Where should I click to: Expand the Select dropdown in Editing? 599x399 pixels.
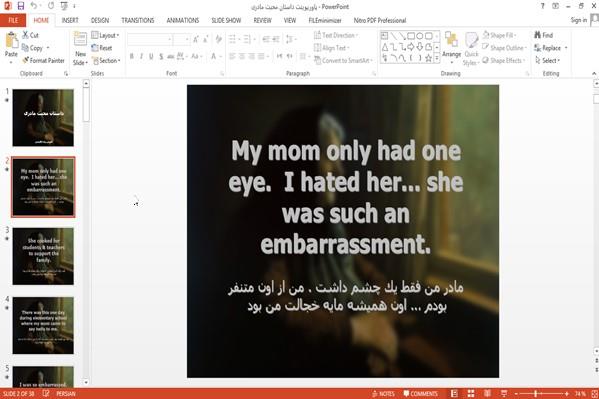tap(547, 60)
